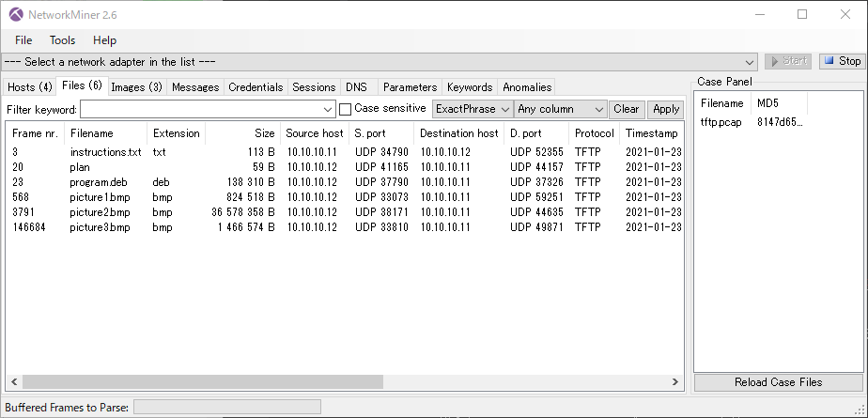Click the Filename header in Case Panel
The width and height of the screenshot is (868, 418).
721,103
